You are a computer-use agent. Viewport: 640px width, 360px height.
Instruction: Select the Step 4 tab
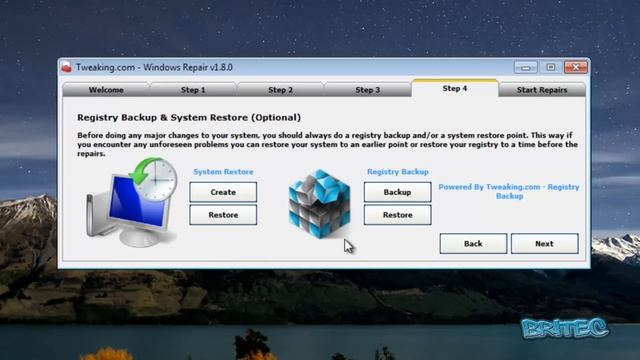[455, 88]
